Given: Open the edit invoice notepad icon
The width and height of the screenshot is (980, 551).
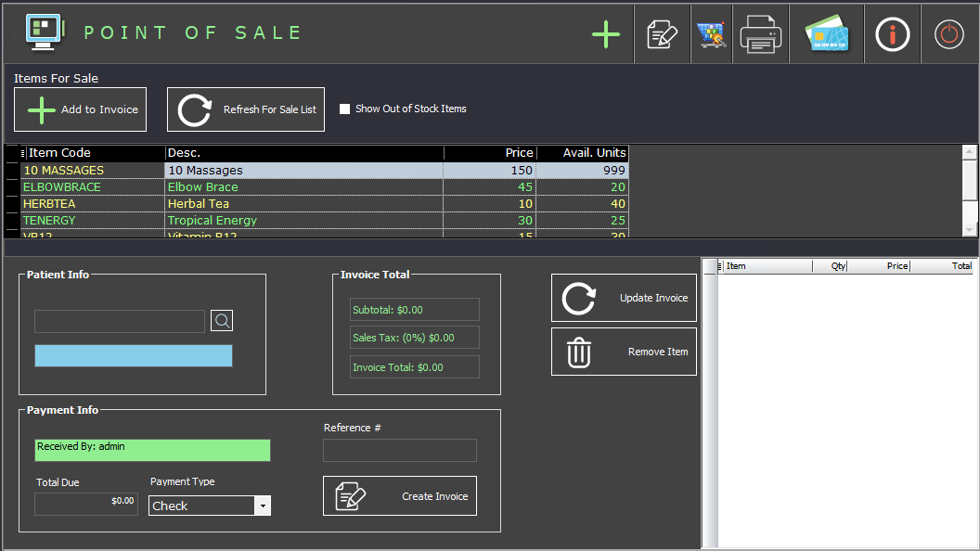Looking at the screenshot, I should pyautogui.click(x=662, y=35).
